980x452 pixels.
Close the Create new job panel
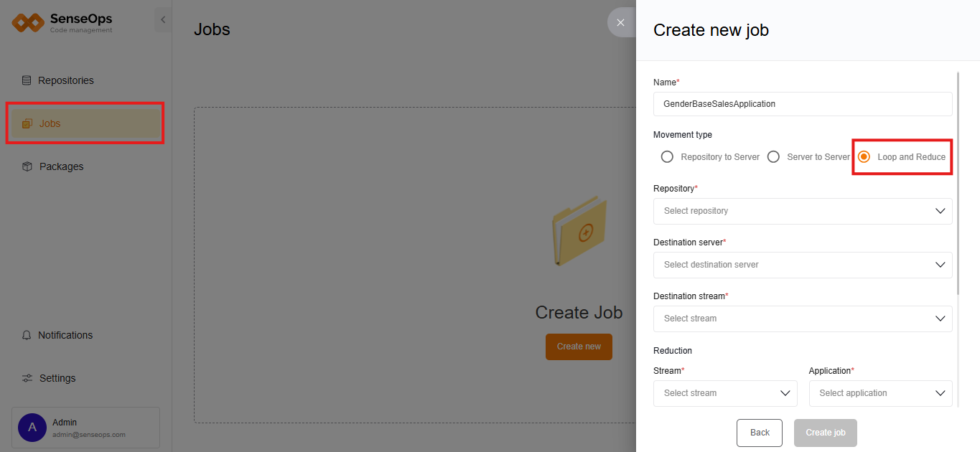click(x=620, y=22)
